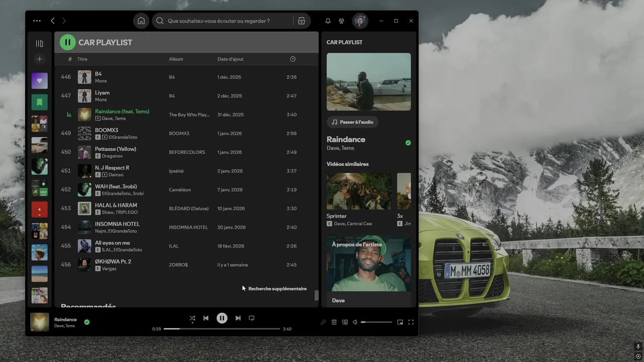Sort by the # column header

pyautogui.click(x=70, y=59)
